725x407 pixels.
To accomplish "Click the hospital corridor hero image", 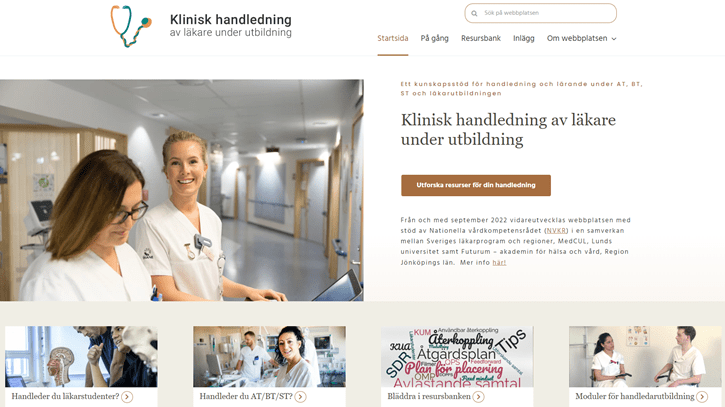I will 182,190.
